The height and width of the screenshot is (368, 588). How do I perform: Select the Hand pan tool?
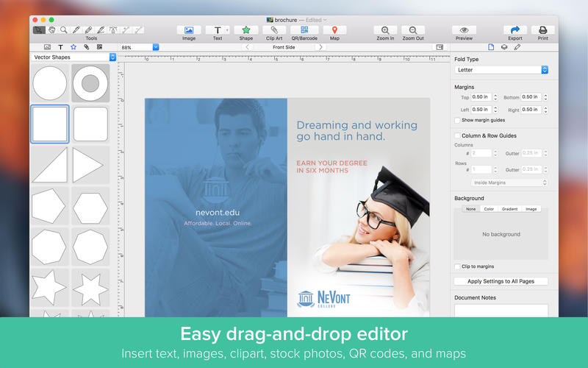[51, 30]
